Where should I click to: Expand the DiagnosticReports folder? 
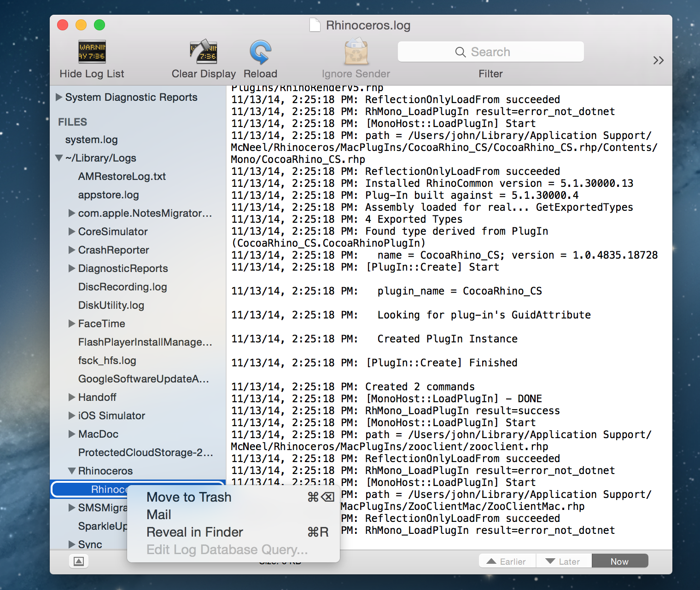pos(72,268)
